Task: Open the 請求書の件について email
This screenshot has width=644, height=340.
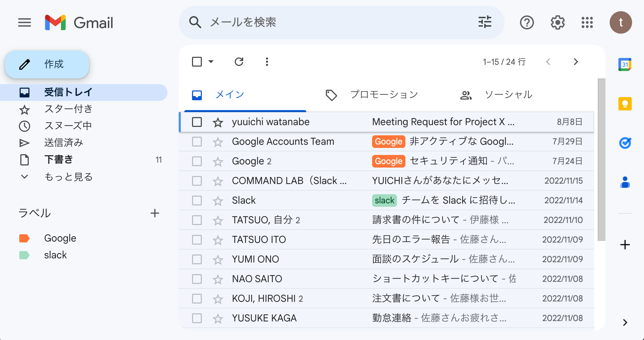Action: tap(386, 220)
